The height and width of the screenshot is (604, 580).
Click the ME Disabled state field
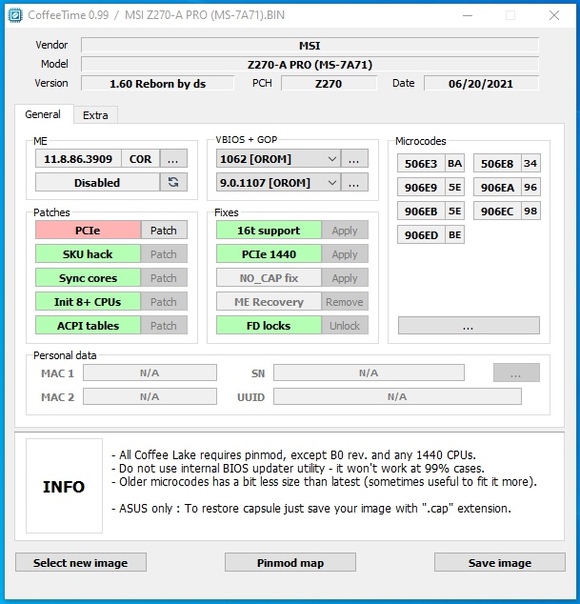(x=97, y=182)
